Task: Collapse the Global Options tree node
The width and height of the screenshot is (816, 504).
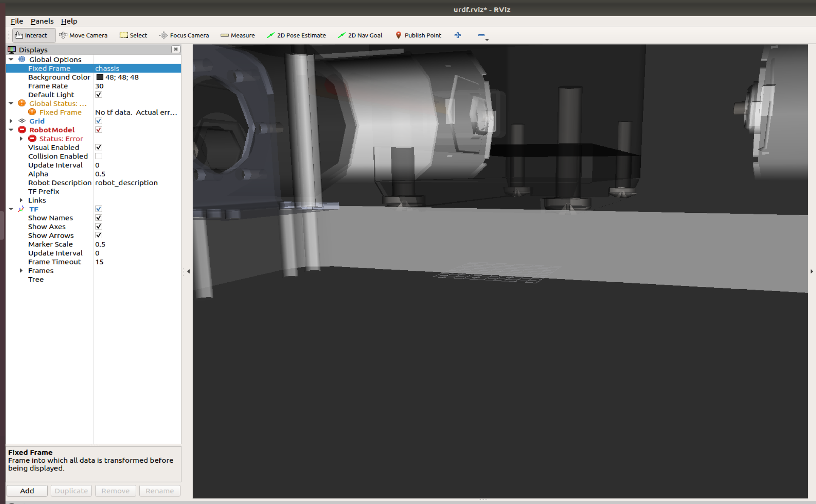Action: click(x=11, y=59)
